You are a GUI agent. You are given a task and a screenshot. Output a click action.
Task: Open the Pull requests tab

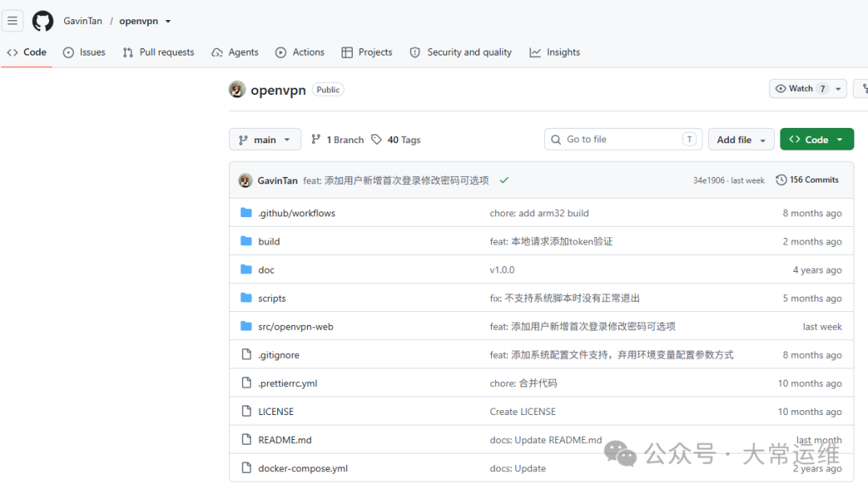tap(158, 52)
